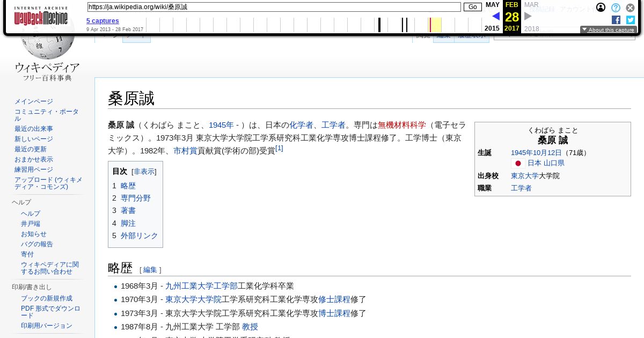644x338 pixels.
Task: Click the Wayback URL input field
Action: (274, 7)
